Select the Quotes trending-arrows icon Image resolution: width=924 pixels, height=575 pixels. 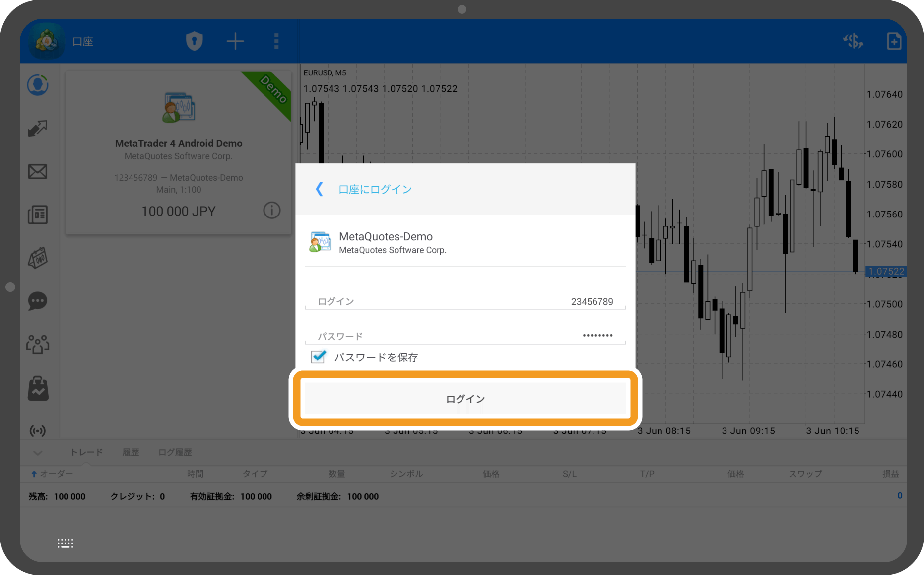click(x=38, y=128)
